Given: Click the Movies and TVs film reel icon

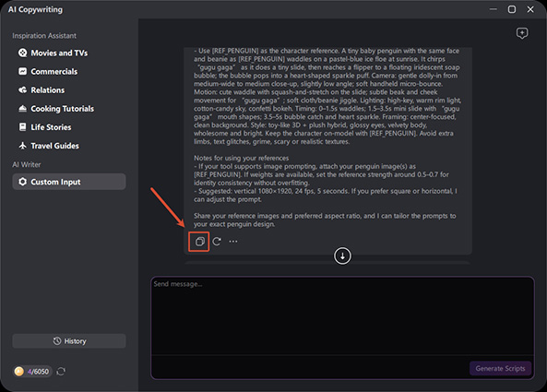Looking at the screenshot, I should (x=23, y=53).
